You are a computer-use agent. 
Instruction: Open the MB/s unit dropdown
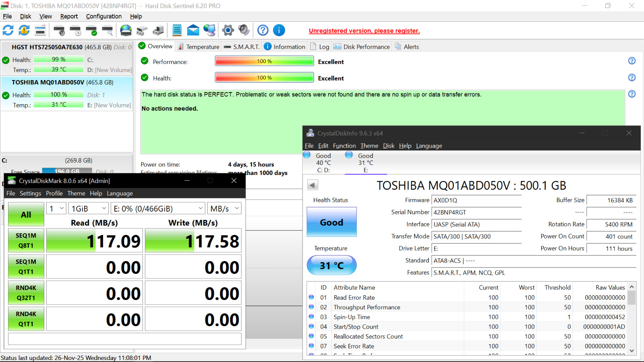[225, 208]
